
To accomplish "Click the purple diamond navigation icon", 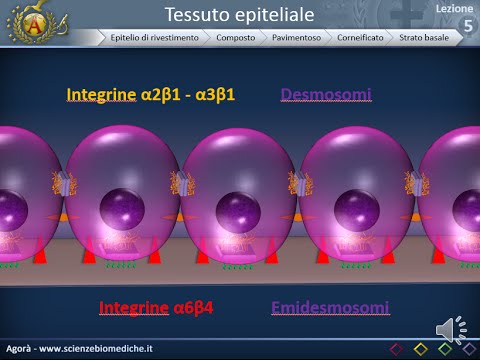I will [x=469, y=349].
